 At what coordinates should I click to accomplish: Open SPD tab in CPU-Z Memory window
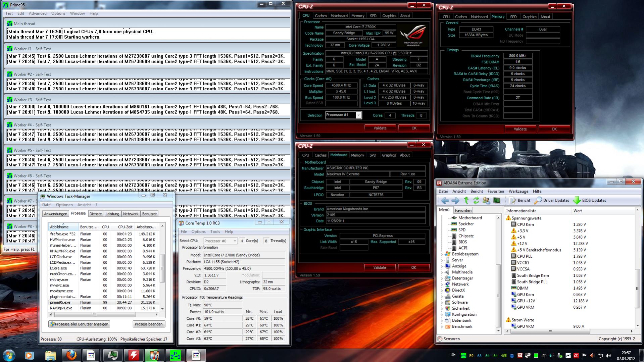[513, 17]
